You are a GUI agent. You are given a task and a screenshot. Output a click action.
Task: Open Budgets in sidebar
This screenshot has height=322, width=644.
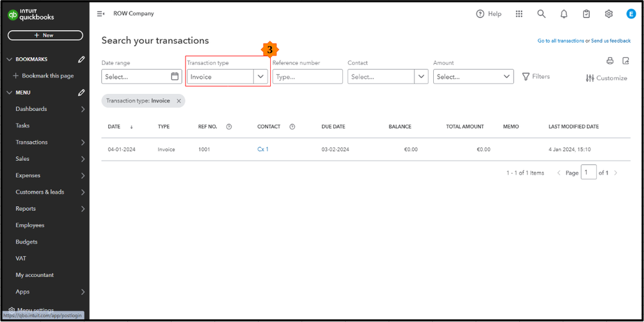26,242
